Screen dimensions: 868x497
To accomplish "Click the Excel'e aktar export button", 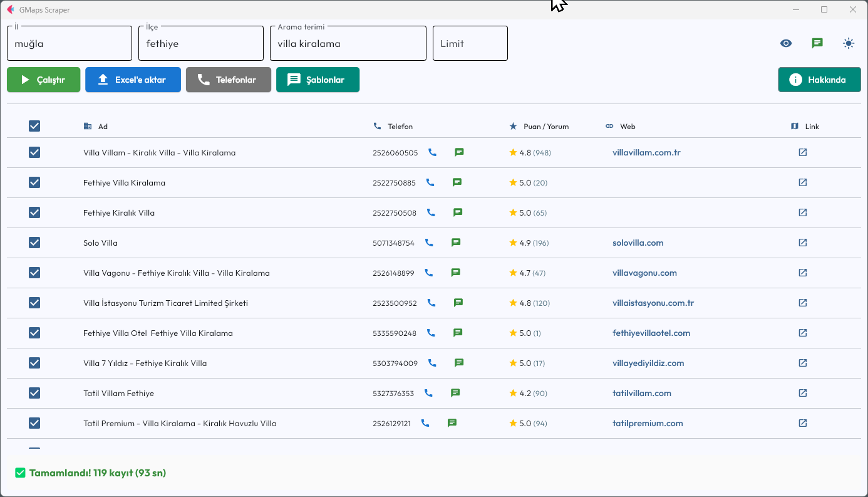I will pos(133,80).
